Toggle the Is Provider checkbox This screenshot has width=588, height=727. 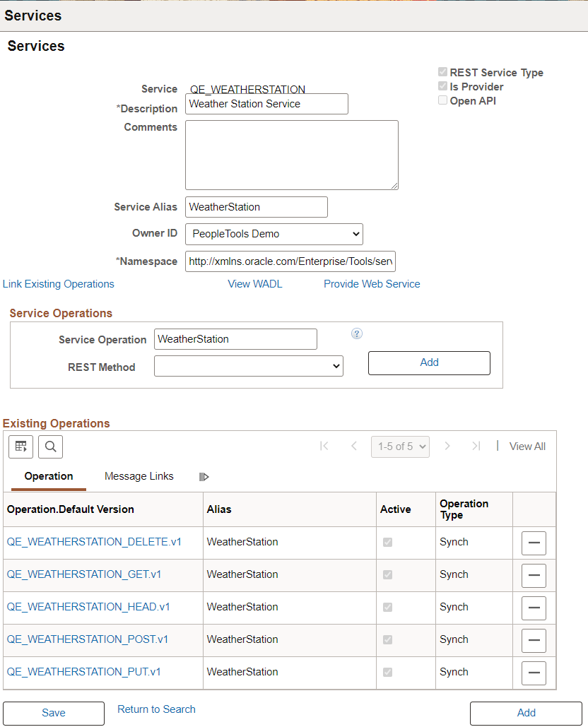[x=443, y=86]
